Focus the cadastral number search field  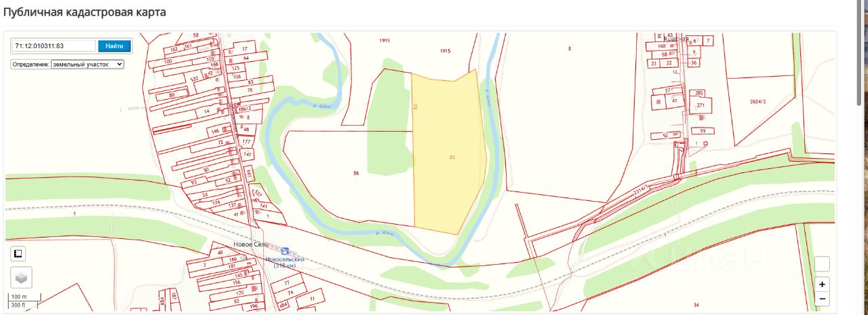54,46
